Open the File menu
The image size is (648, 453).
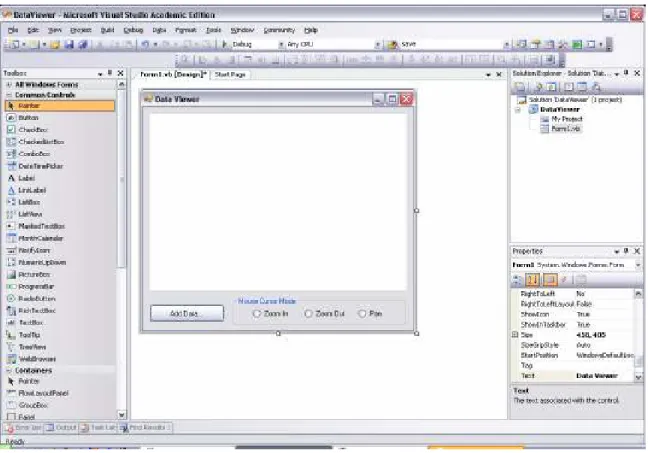pyautogui.click(x=13, y=30)
